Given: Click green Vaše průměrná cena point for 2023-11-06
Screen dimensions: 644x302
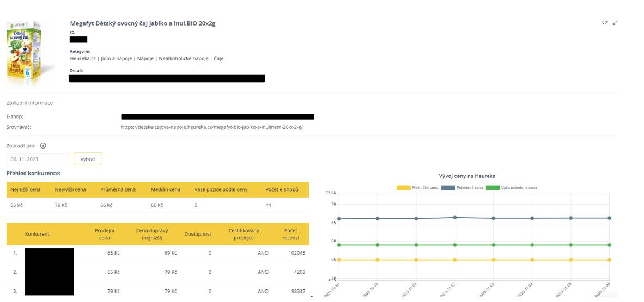Looking at the screenshot, I should click(609, 245).
